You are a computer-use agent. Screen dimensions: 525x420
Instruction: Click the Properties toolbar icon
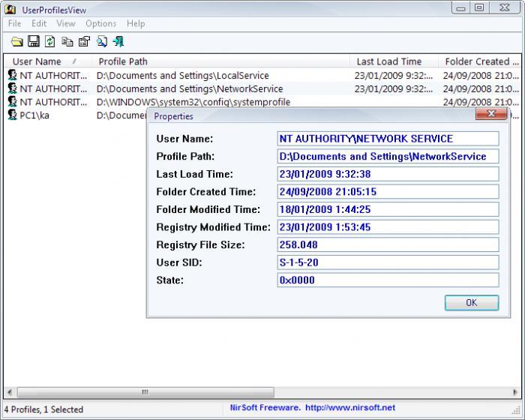pyautogui.click(x=84, y=41)
